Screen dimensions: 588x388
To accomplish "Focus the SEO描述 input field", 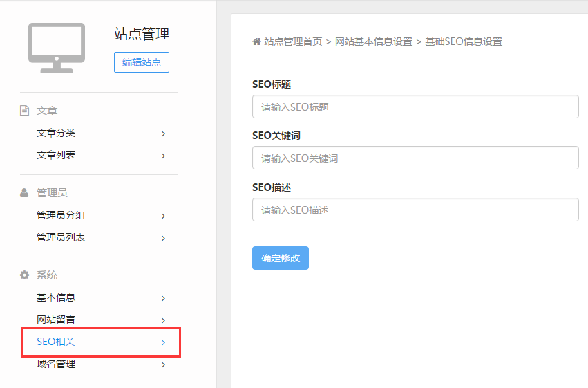I will (x=415, y=210).
